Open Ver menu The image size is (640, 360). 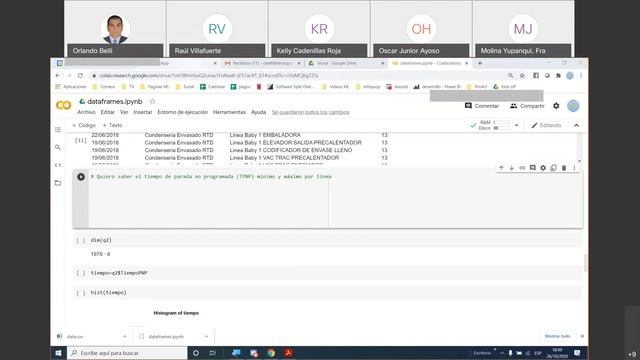click(124, 112)
